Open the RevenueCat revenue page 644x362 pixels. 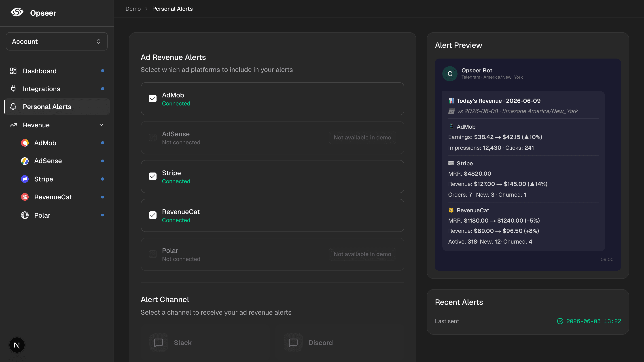click(x=63, y=197)
